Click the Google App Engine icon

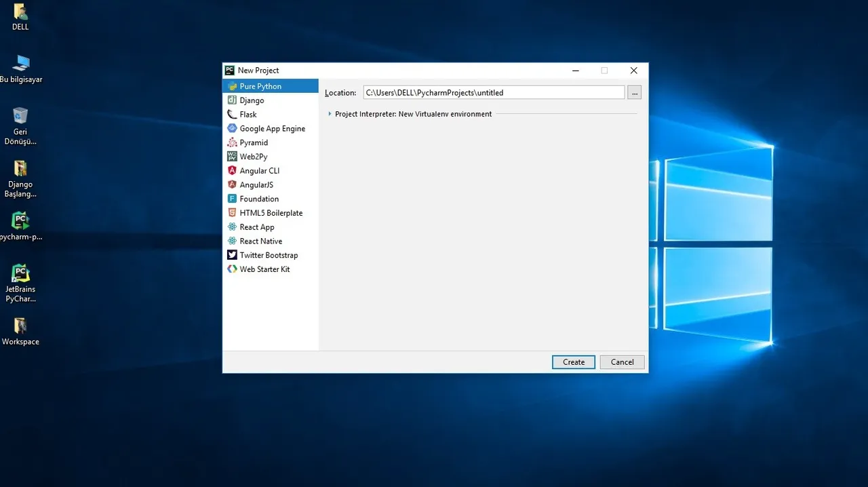[232, 128]
